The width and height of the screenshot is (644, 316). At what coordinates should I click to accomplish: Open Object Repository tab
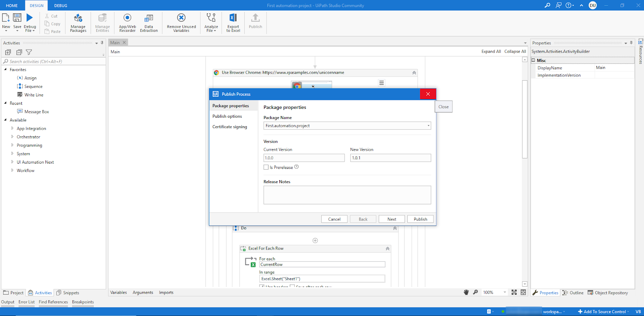point(608,293)
